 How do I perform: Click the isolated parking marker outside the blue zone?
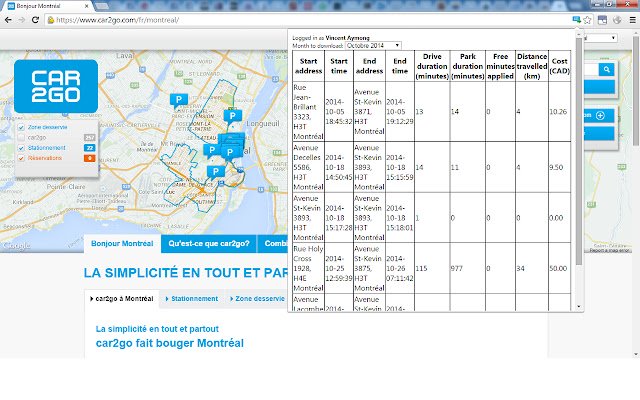(178, 100)
